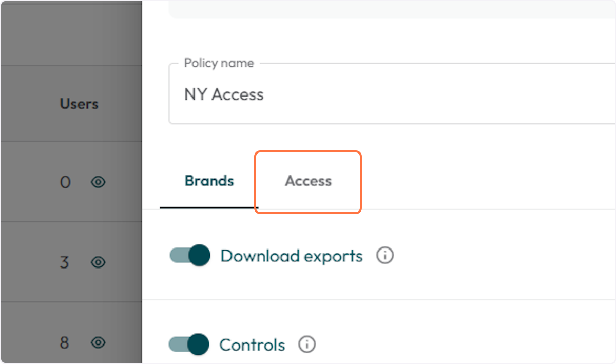Viewport: 616px width, 364px height.
Task: Click the eye icon beside the 0 count
Action: coord(98,182)
